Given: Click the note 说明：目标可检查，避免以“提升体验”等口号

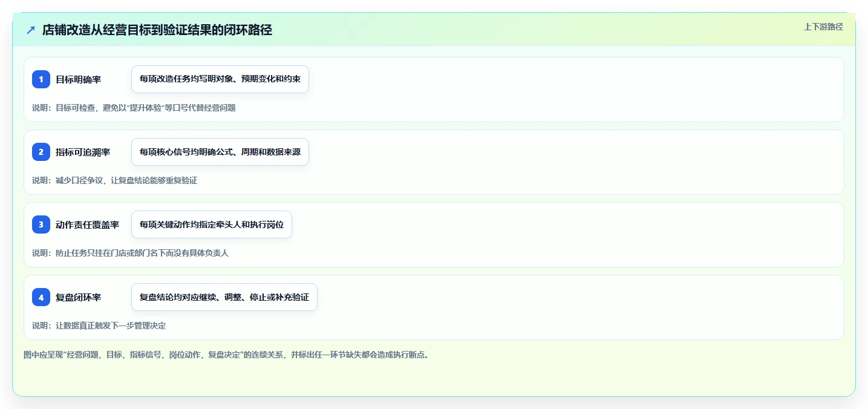Looking at the screenshot, I should [134, 108].
